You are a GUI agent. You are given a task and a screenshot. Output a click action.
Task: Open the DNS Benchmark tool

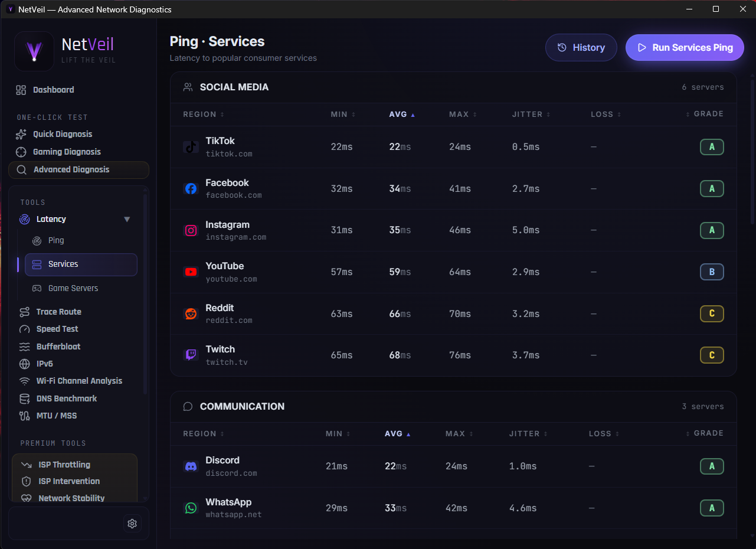coord(66,398)
